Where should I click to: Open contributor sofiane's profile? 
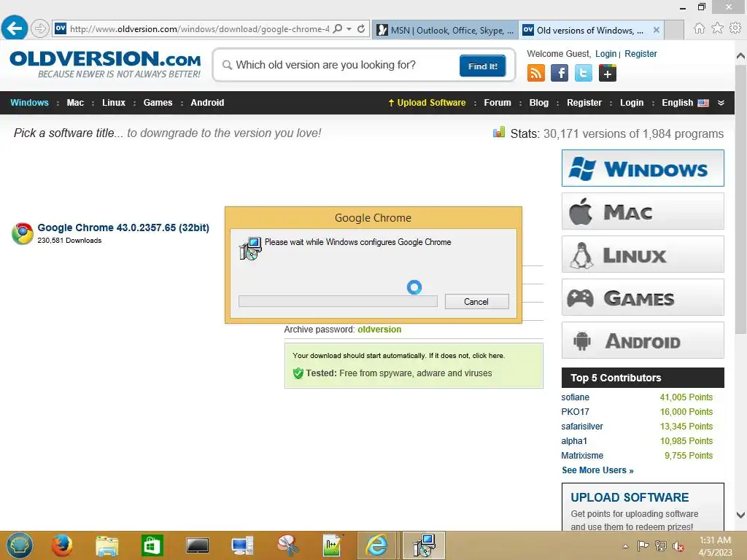[x=575, y=397]
